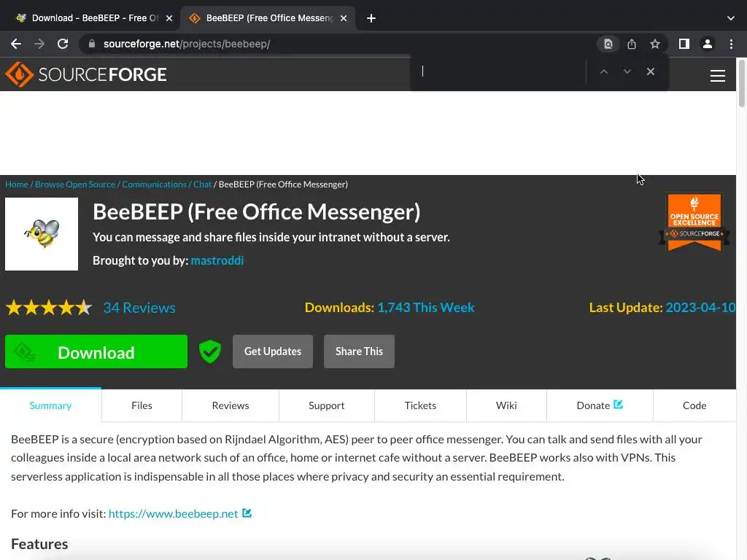Open the Donate tab
Screen dimensions: 747x560
(x=600, y=405)
